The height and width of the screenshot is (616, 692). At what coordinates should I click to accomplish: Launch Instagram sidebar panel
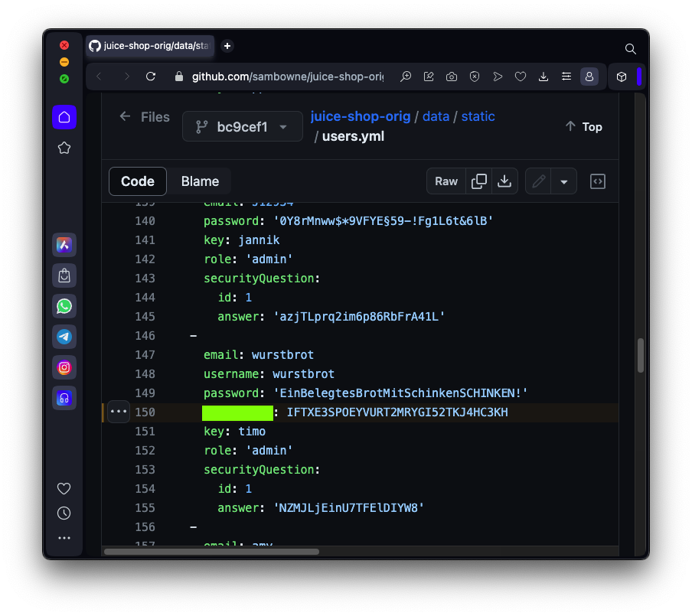click(64, 367)
